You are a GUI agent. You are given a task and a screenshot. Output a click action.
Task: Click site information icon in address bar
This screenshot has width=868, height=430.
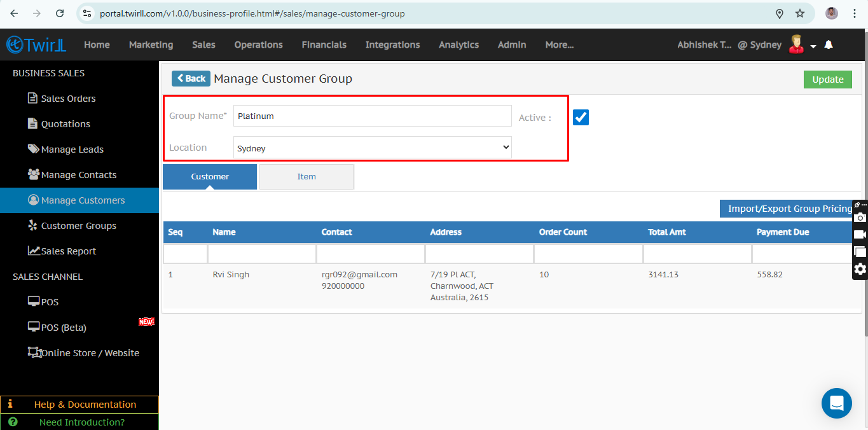87,13
